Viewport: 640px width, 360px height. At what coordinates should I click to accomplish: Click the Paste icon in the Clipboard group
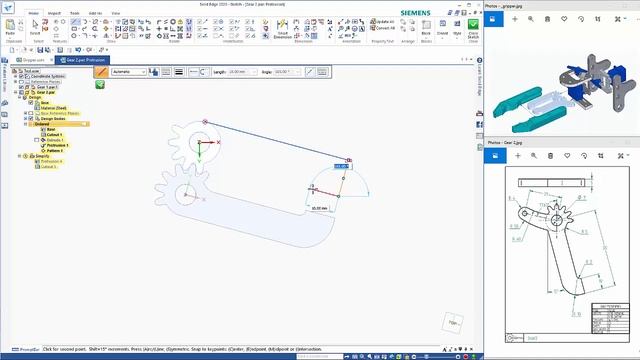click(x=10, y=25)
